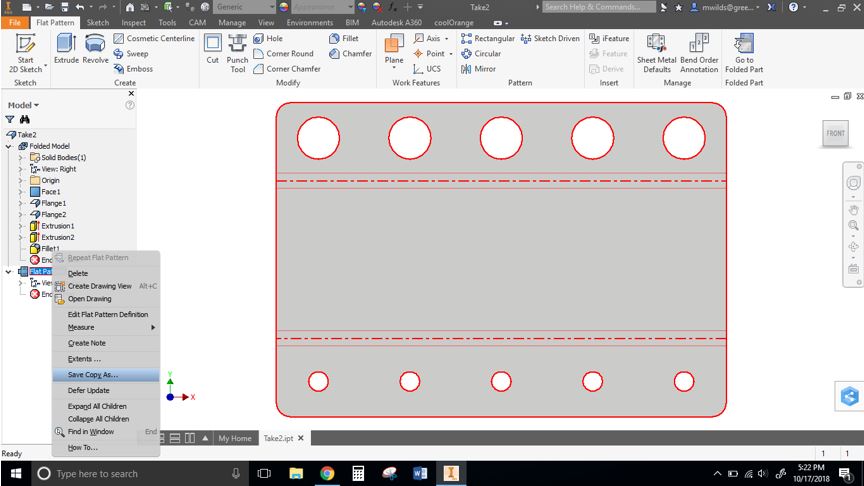Expand the Solid Bodies(1) node
864x486 pixels.
tap(21, 158)
